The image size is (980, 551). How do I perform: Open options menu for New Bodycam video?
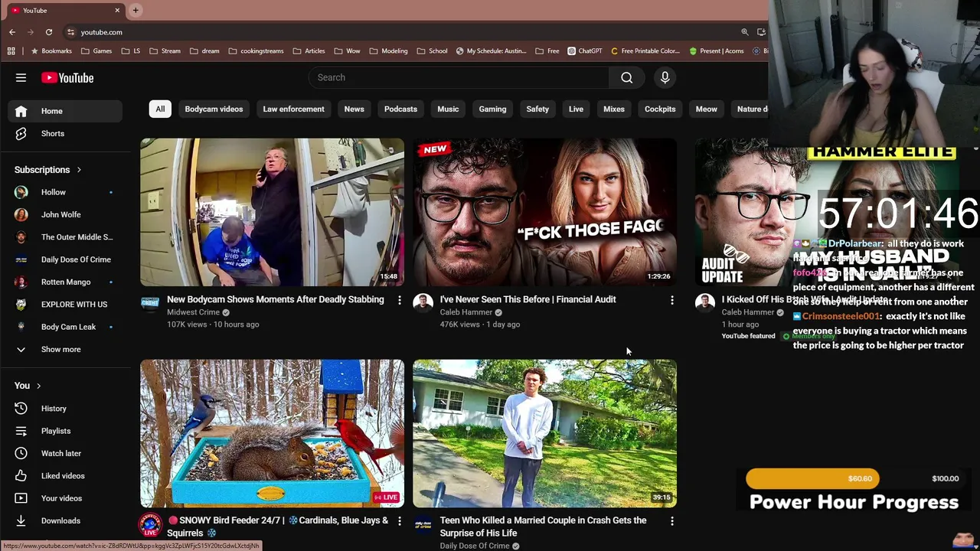399,300
